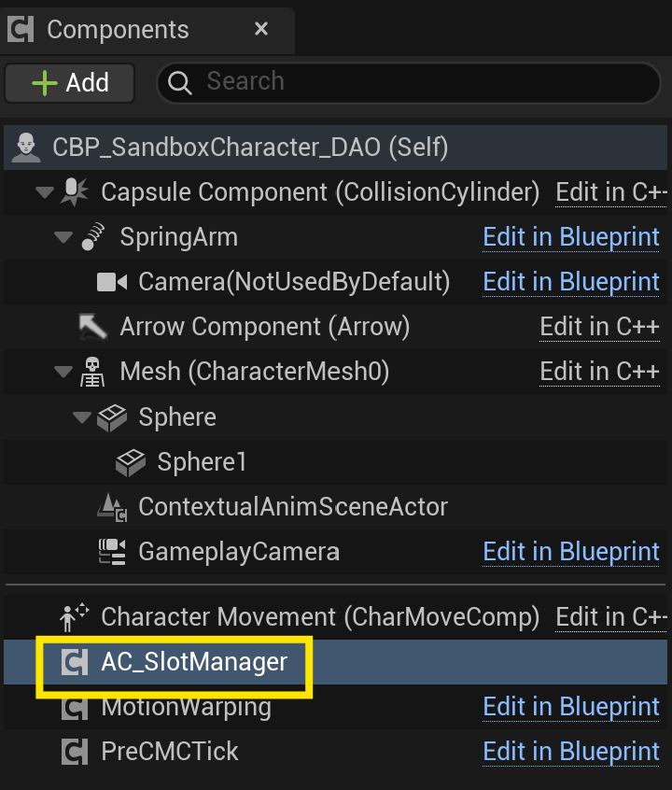Click the Sphere1 static mesh icon
The image size is (672, 790).
(130, 462)
